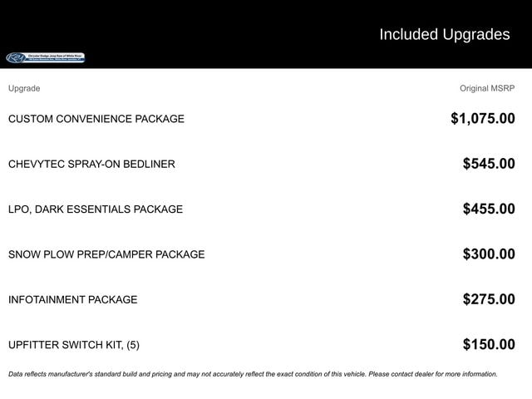Click 'Please contact dealer for more information' text
This screenshot has height=399, width=532.
433,374
